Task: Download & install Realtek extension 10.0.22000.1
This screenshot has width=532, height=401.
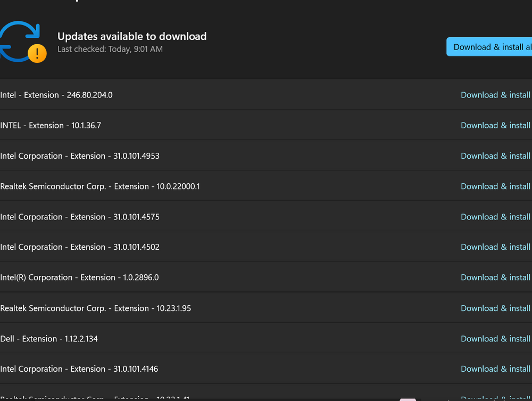Action: [x=495, y=186]
